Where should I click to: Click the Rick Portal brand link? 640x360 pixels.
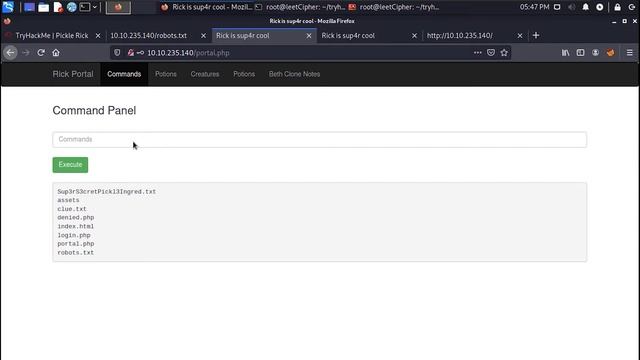[73, 74]
